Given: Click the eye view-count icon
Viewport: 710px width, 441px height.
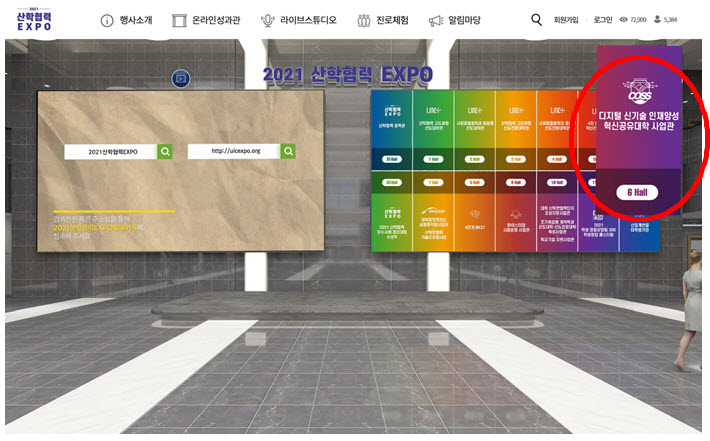Looking at the screenshot, I should (x=624, y=19).
